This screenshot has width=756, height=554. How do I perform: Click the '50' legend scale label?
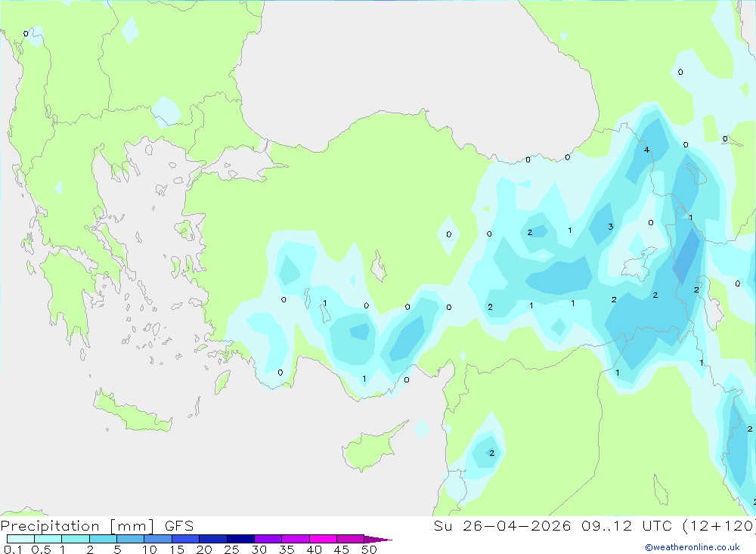(x=369, y=549)
